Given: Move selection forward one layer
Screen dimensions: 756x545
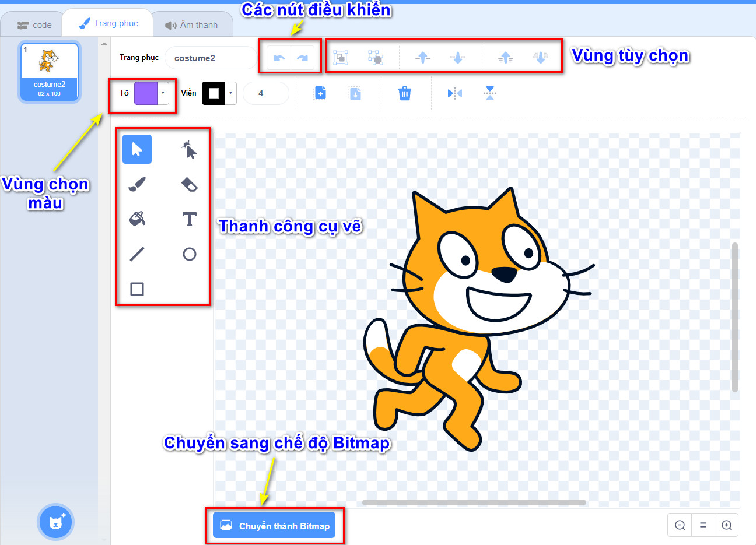Looking at the screenshot, I should click(423, 57).
